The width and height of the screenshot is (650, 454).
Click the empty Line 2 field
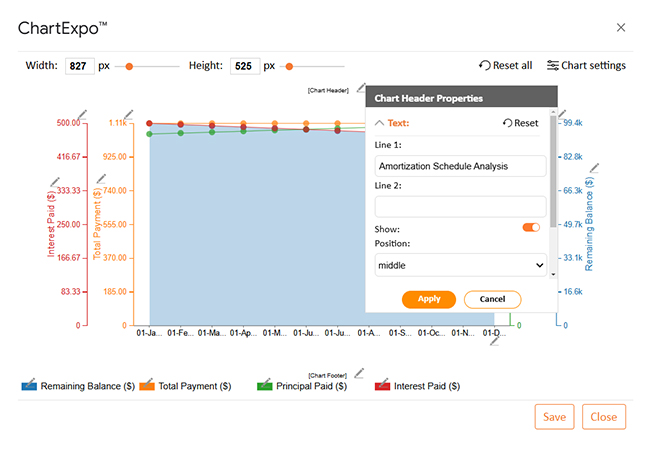point(460,206)
